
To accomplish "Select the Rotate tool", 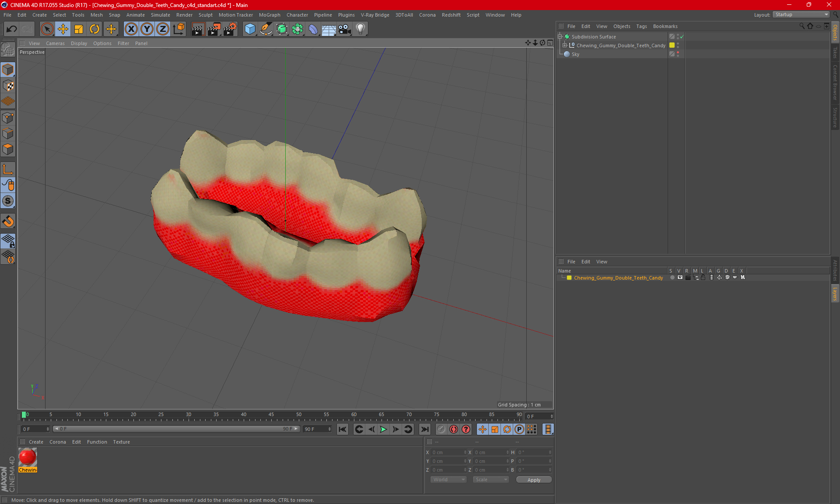I will 94,29.
